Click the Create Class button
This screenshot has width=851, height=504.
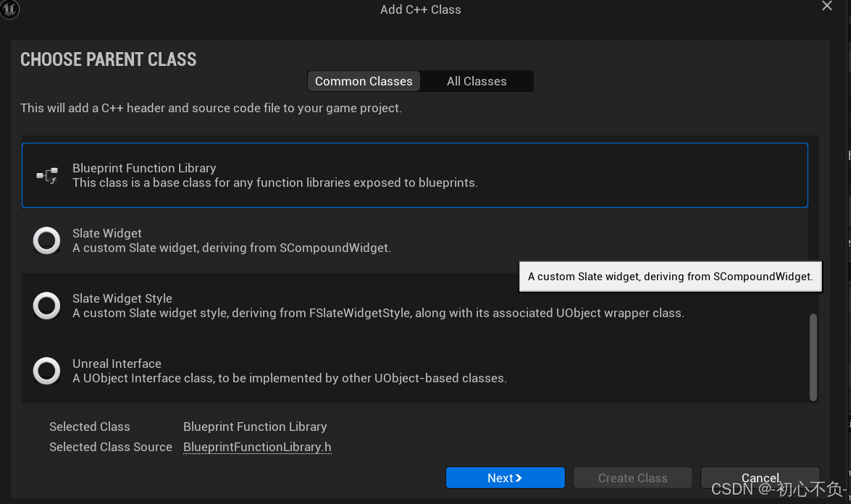(632, 478)
